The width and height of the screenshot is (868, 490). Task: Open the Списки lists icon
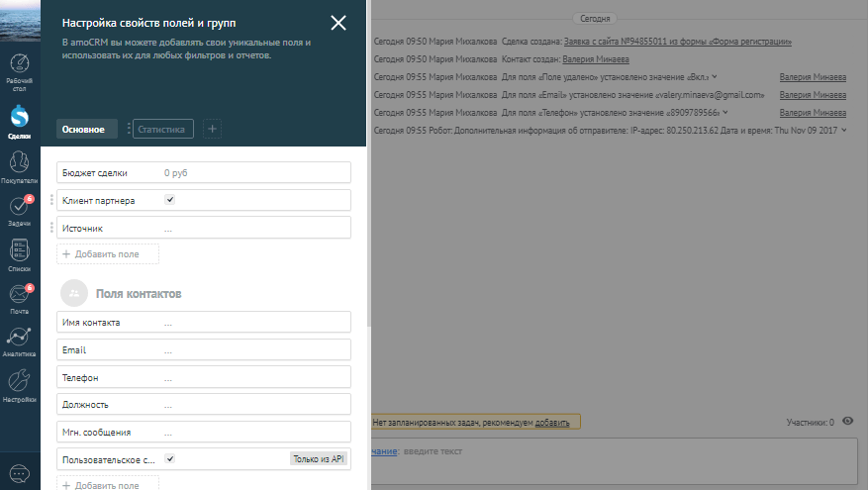(x=20, y=251)
